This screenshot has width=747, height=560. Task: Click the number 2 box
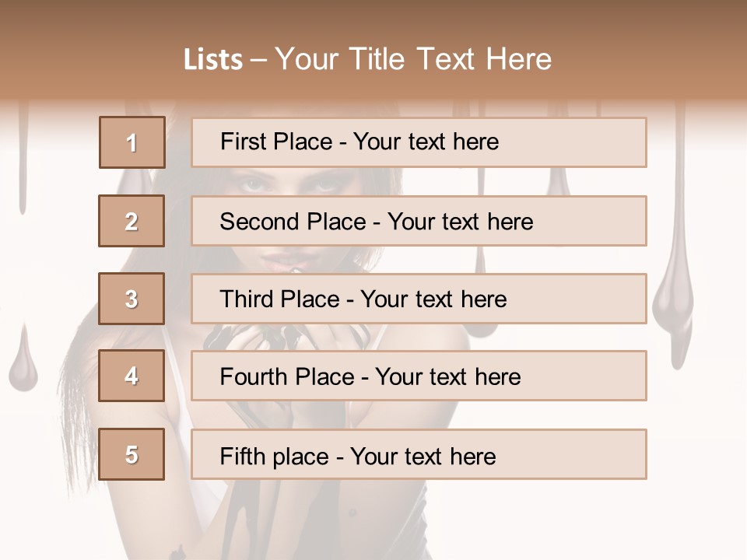click(x=132, y=221)
